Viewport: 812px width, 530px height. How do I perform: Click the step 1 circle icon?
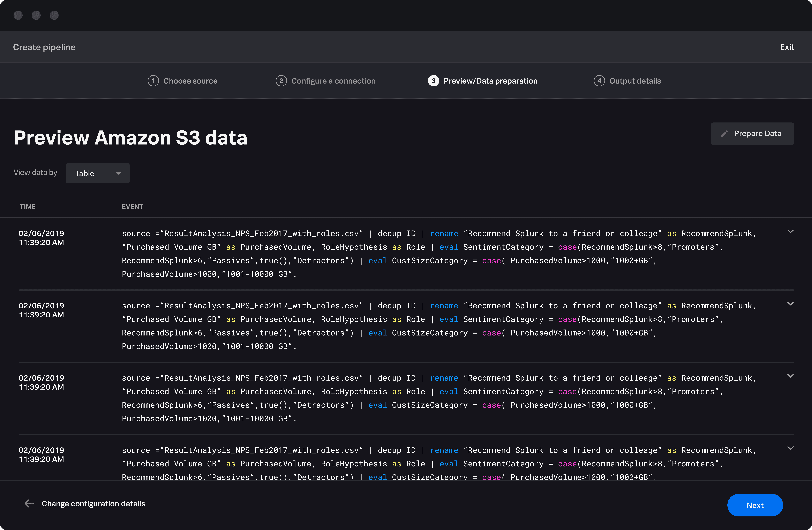coord(153,81)
